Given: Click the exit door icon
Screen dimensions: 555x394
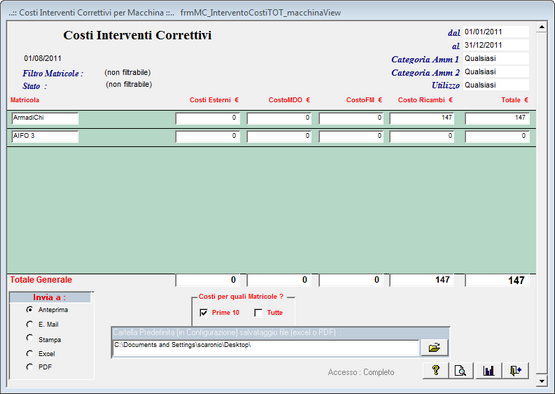Looking at the screenshot, I should point(515,371).
